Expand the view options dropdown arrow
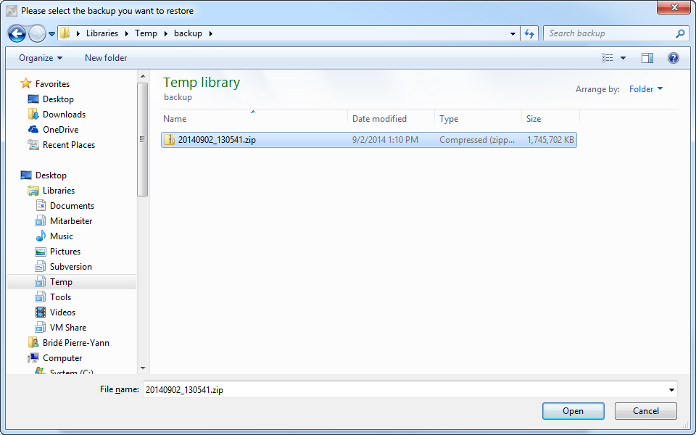The width and height of the screenshot is (696, 435). tap(623, 58)
